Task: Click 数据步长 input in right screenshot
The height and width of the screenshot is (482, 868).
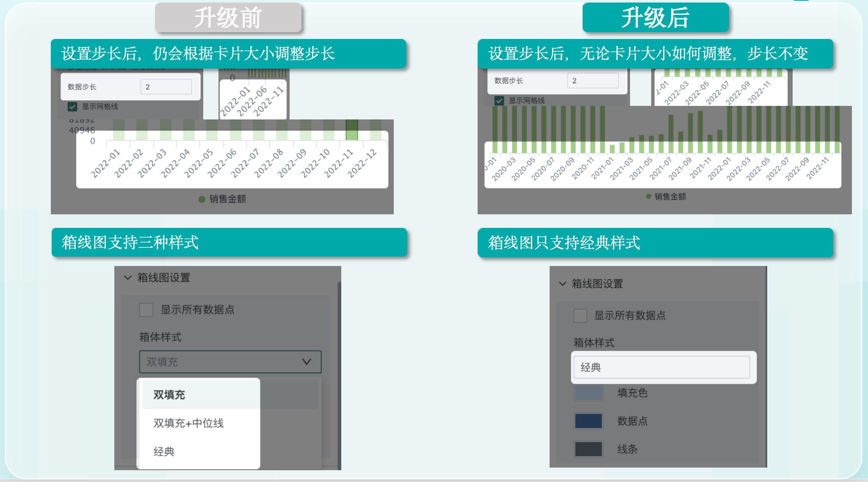Action: (592, 81)
